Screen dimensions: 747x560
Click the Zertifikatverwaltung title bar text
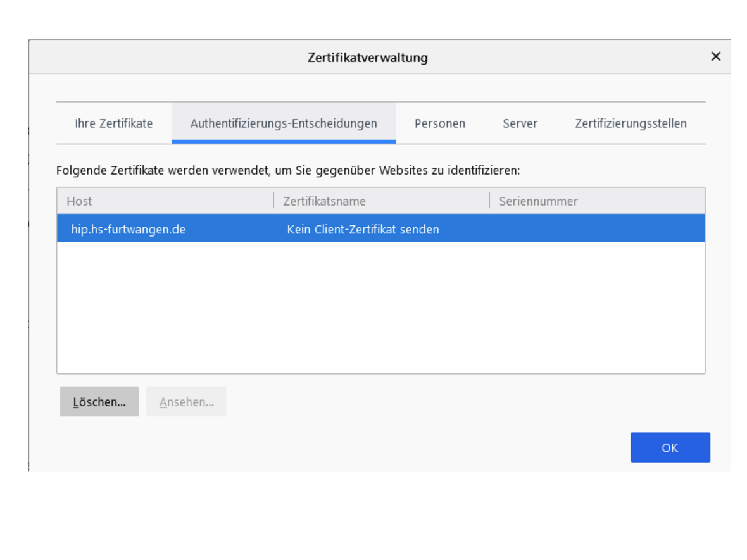coord(367,58)
